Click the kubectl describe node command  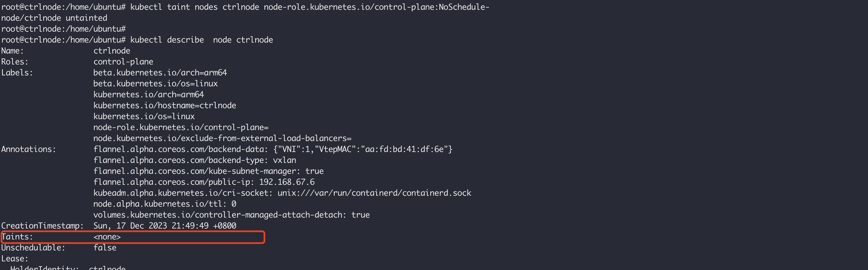(201, 40)
